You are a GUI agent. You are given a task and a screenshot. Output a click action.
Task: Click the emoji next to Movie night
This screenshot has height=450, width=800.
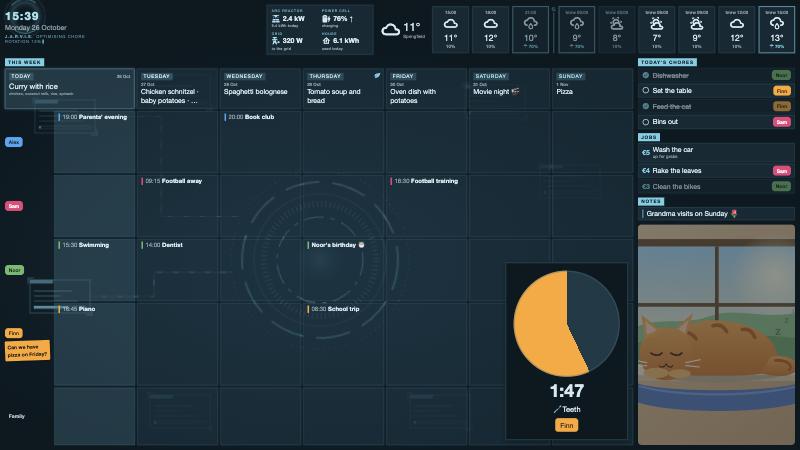(x=515, y=91)
